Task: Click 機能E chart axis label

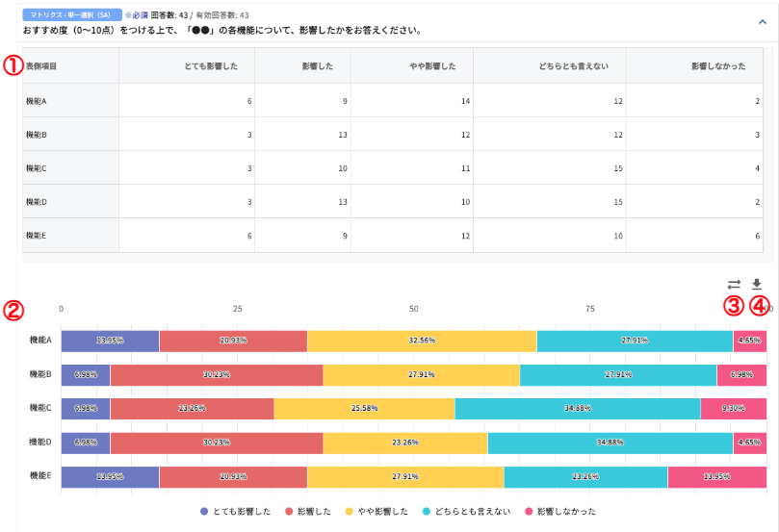Action: point(40,475)
